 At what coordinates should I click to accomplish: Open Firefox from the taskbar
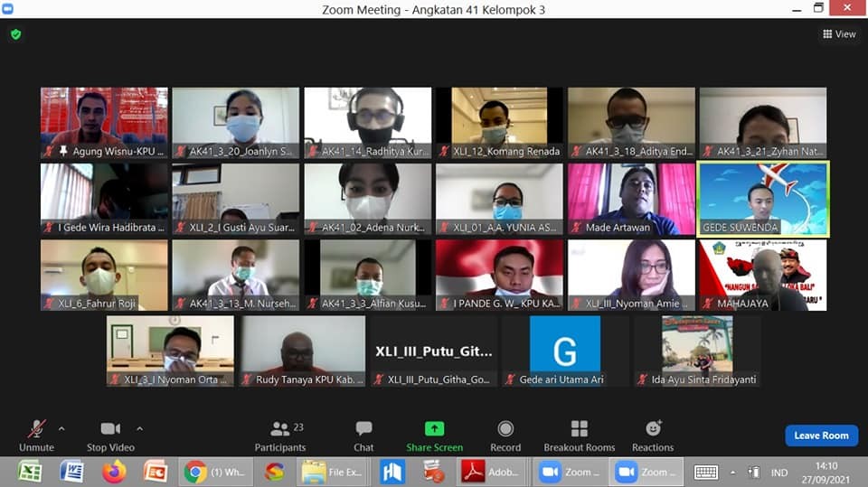click(x=114, y=472)
